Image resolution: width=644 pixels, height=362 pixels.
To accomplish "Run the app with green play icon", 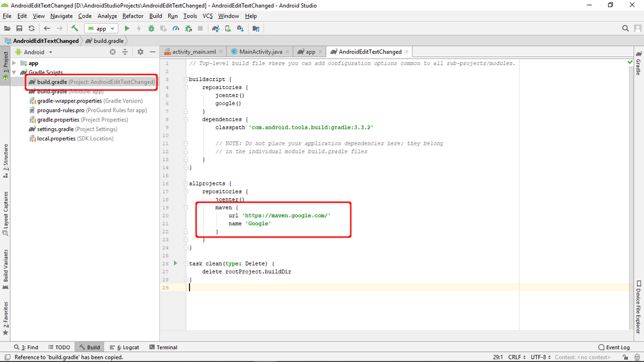I will (127, 28).
